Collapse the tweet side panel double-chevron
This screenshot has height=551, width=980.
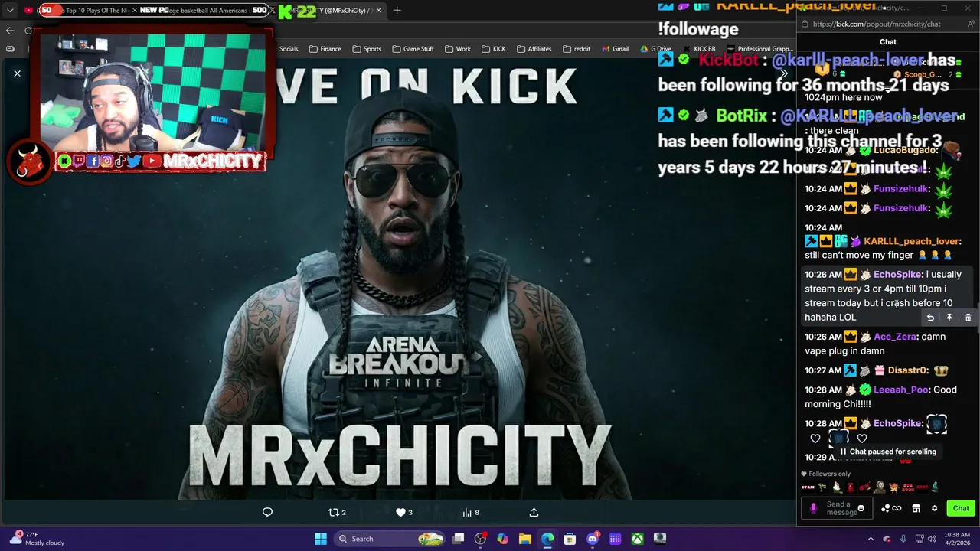click(783, 73)
